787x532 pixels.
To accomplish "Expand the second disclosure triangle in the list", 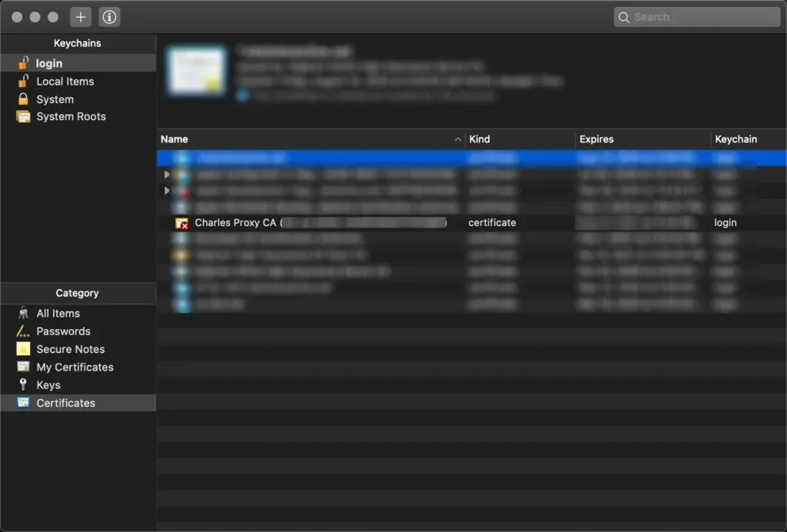I will (167, 191).
